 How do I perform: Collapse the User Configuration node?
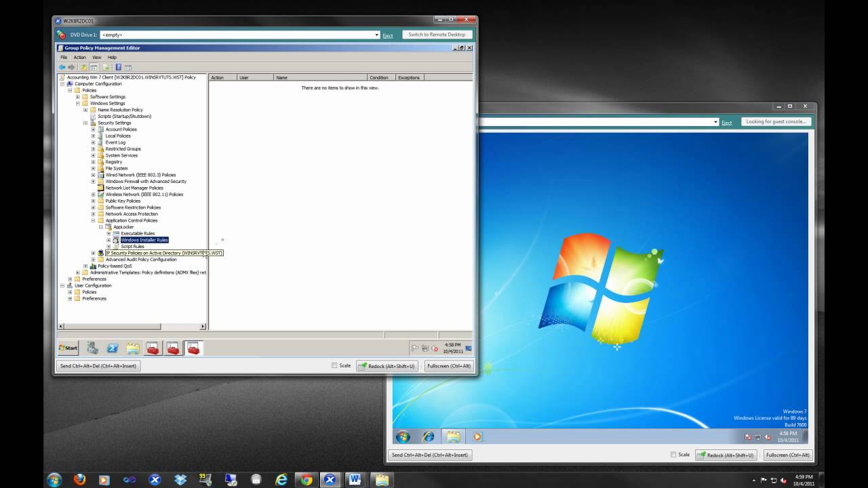pos(62,285)
